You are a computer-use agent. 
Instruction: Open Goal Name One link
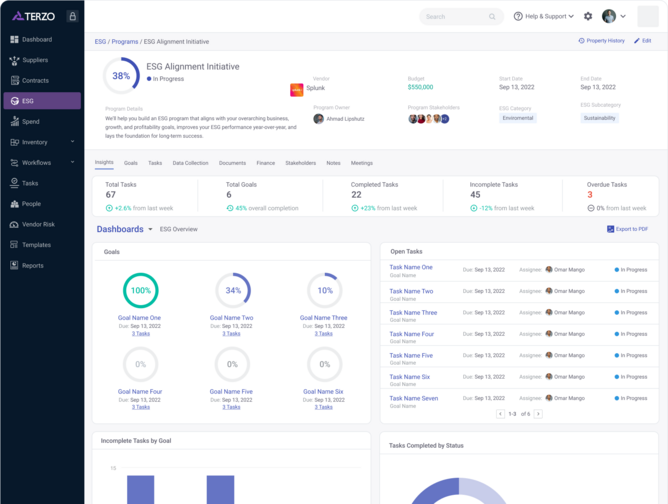point(139,317)
